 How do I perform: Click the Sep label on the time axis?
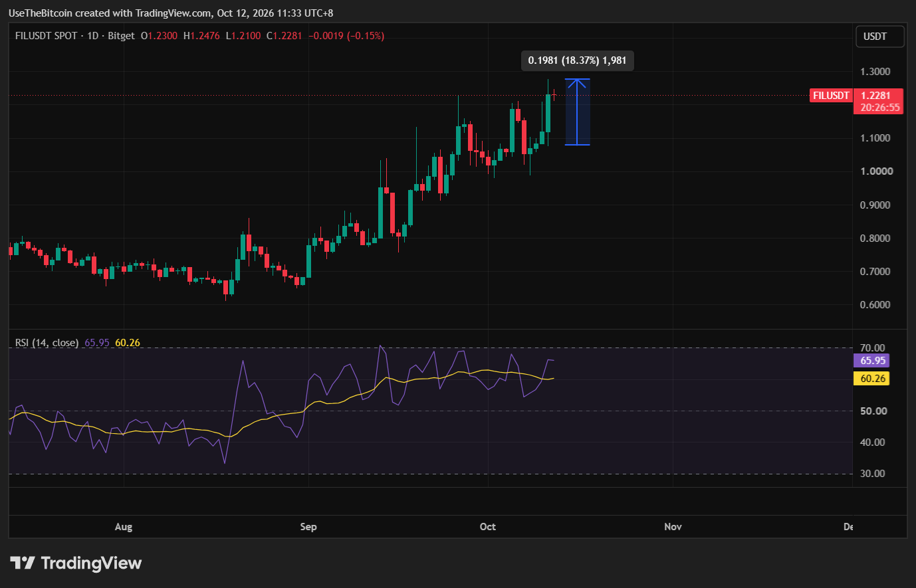(308, 527)
